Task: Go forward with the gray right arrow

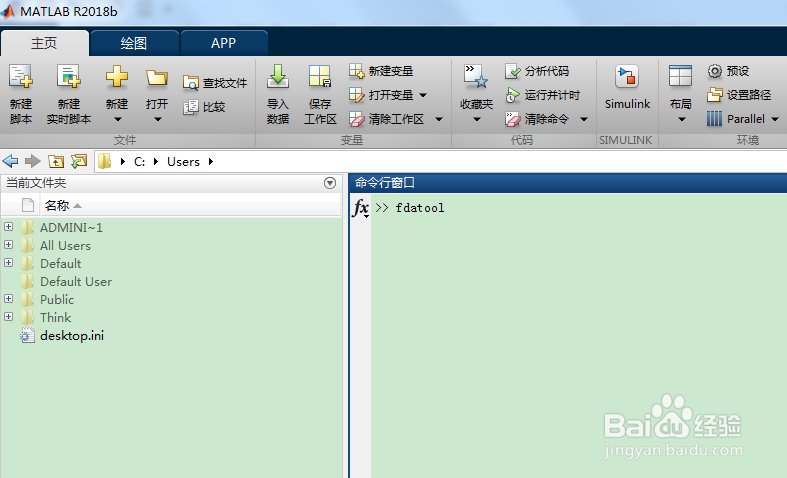Action: point(33,161)
